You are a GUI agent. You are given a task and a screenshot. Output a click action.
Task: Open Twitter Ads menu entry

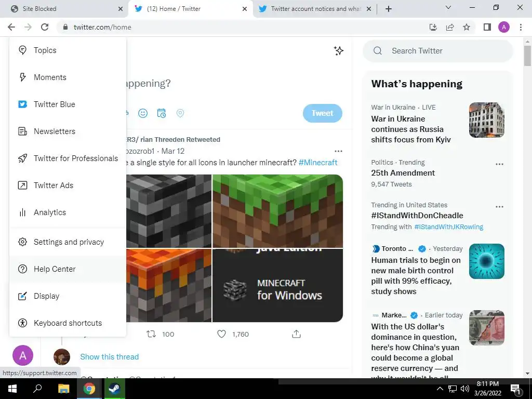click(x=68, y=185)
